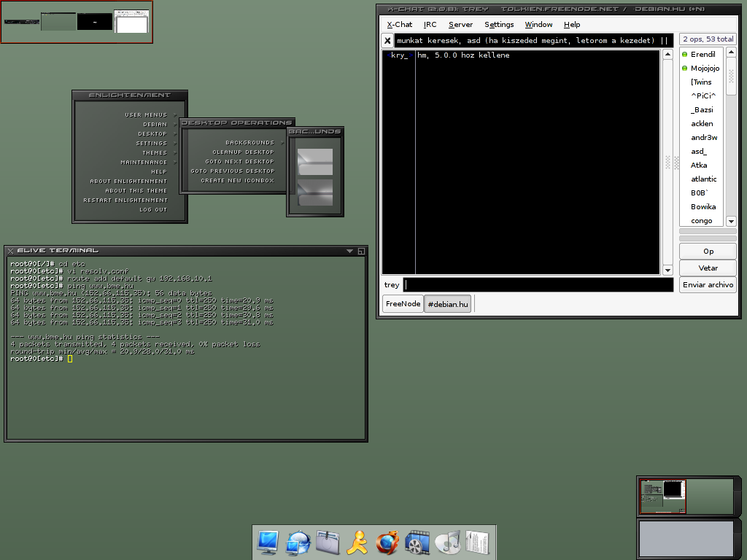Select user Bowika in user list
The width and height of the screenshot is (747, 560).
point(703,206)
